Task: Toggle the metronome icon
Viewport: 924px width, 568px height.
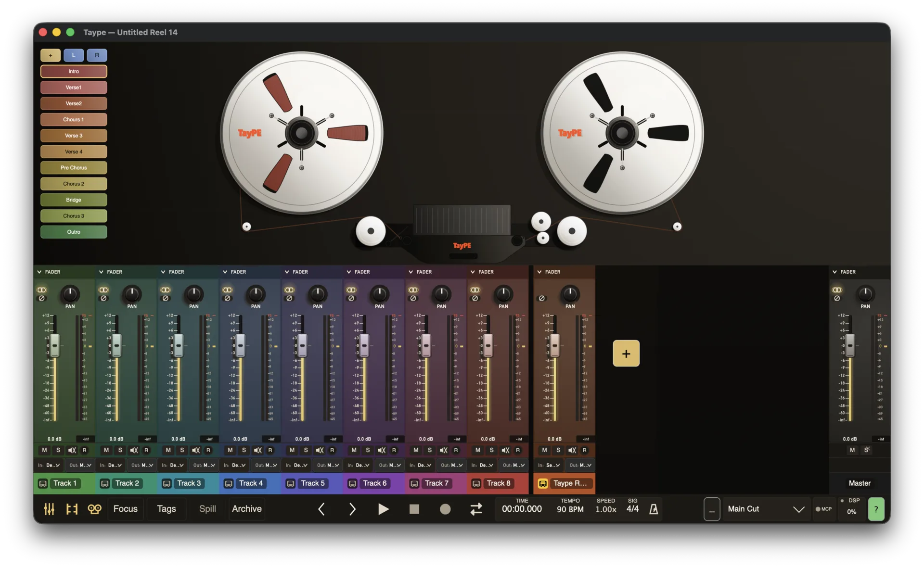Action: (x=654, y=509)
